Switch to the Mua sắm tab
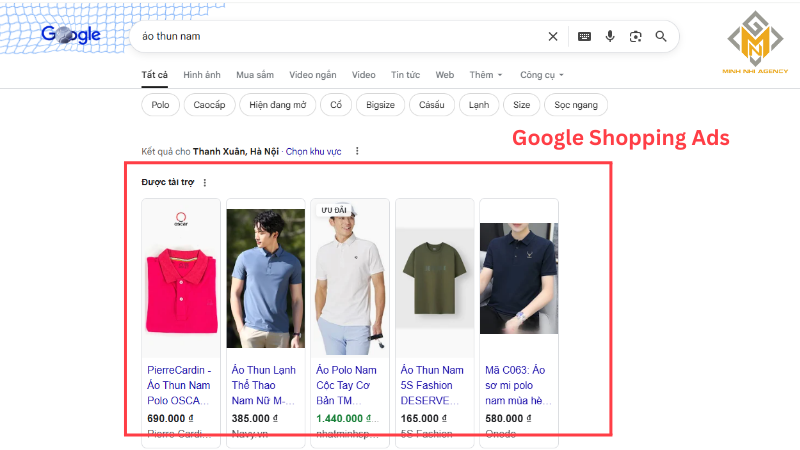The height and width of the screenshot is (450, 800). pos(255,75)
